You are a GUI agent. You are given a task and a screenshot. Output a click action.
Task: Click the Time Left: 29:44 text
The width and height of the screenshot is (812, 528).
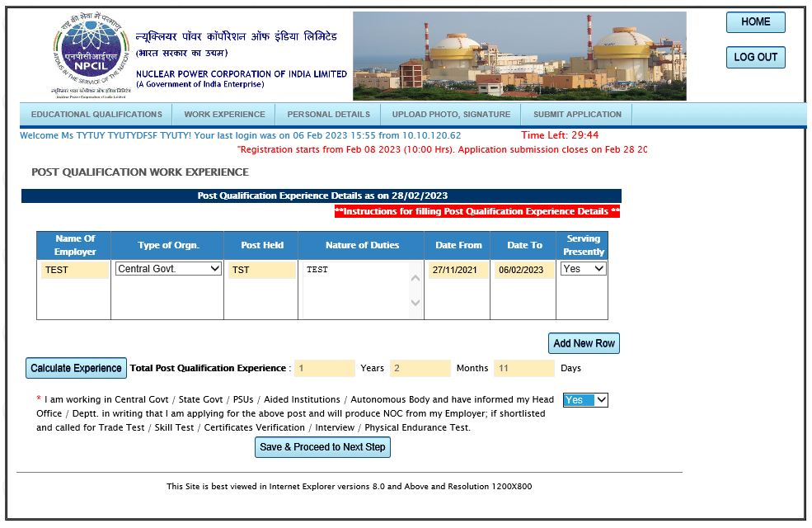click(560, 135)
